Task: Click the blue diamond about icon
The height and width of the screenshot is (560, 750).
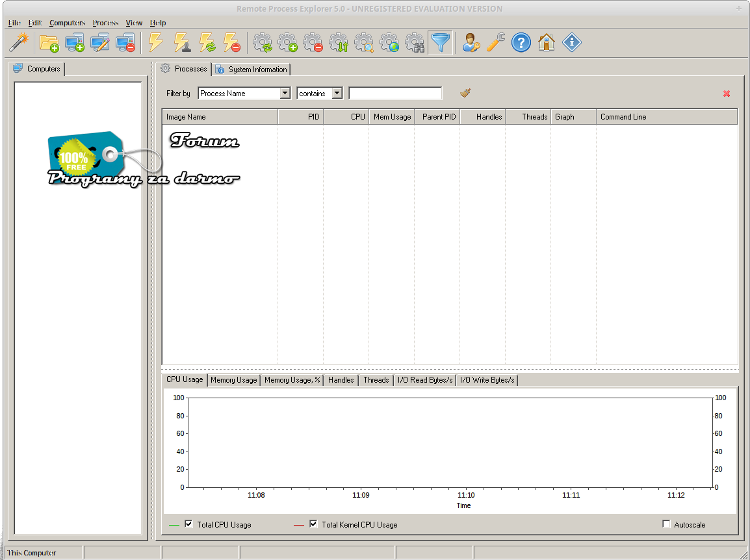Action: point(571,43)
